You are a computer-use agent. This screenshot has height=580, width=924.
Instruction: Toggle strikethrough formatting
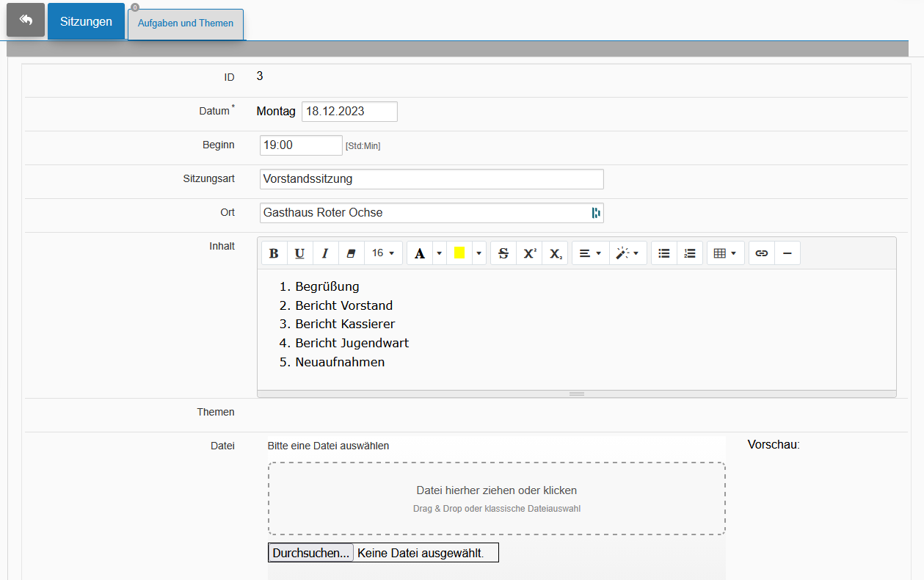click(x=503, y=253)
